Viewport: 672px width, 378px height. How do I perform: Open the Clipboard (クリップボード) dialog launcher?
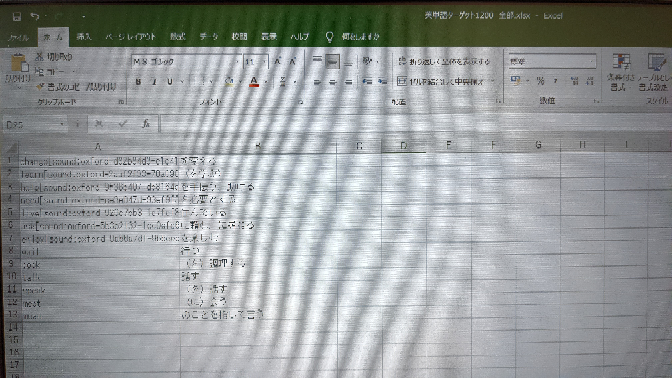pyautogui.click(x=121, y=102)
